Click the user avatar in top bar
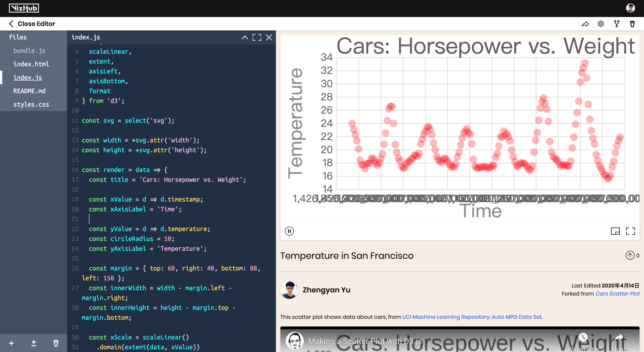The height and width of the screenshot is (352, 644). click(x=630, y=8)
